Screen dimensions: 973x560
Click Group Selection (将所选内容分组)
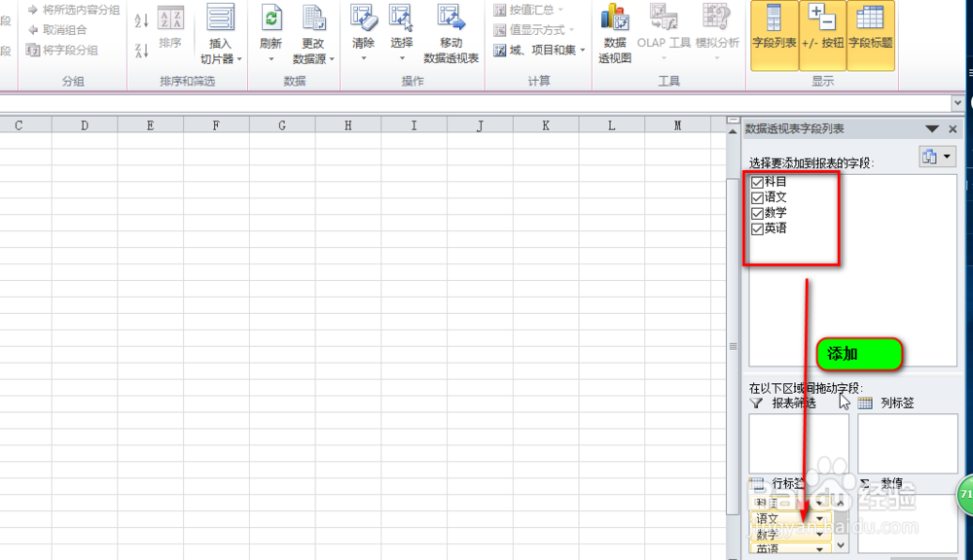[x=73, y=10]
